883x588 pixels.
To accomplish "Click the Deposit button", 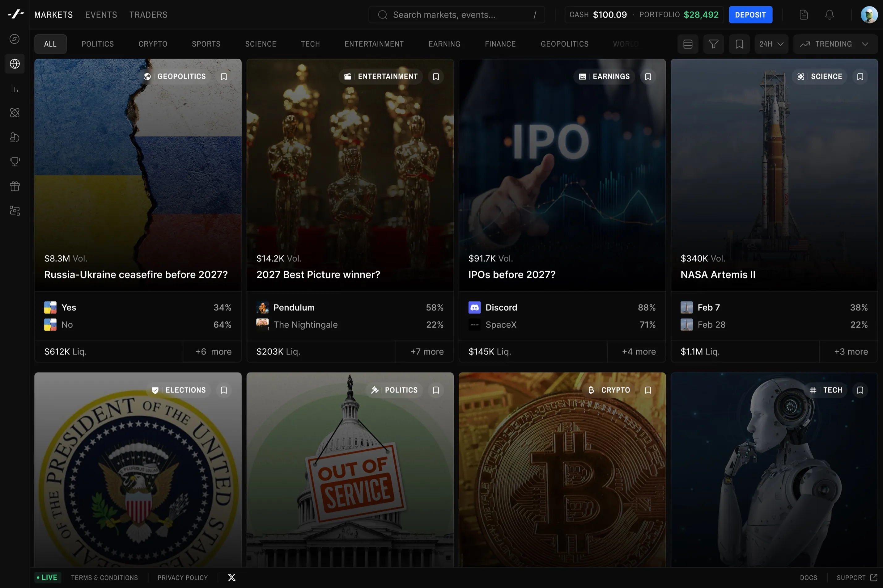I will (x=750, y=15).
